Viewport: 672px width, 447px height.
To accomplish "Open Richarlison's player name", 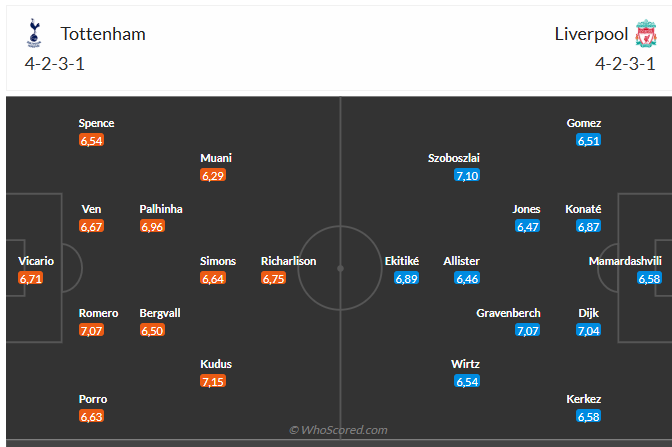I will (288, 261).
